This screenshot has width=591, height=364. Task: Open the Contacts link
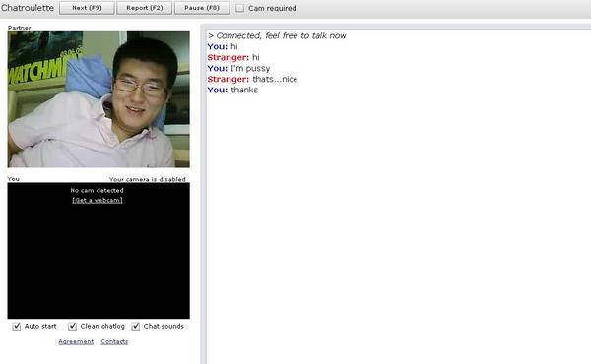pyautogui.click(x=114, y=341)
